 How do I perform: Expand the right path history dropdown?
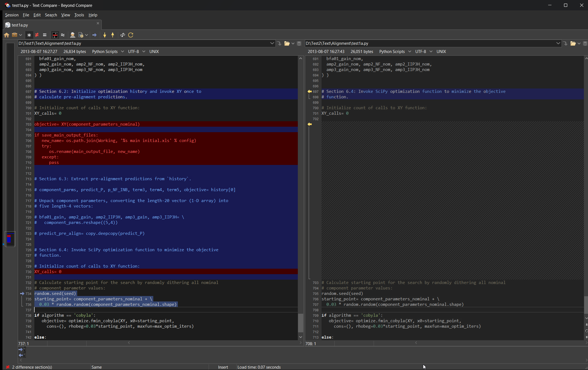558,43
